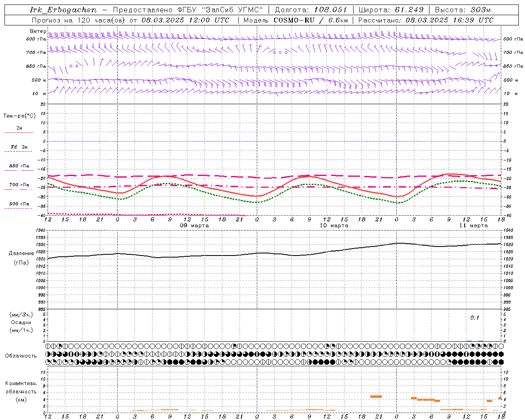This screenshot has height=420, width=525.
Task: Click the dotted line sample under 500 гПа legend
Action: coord(18,208)
